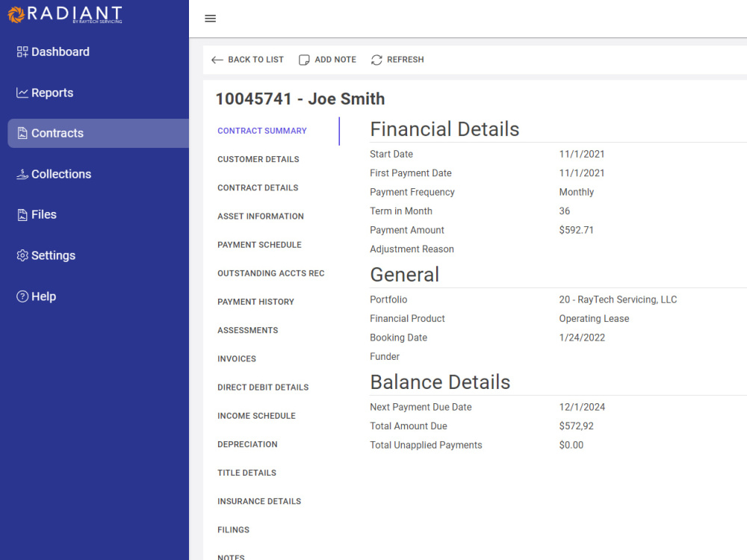
Task: Click the Funder label
Action: coord(385,357)
